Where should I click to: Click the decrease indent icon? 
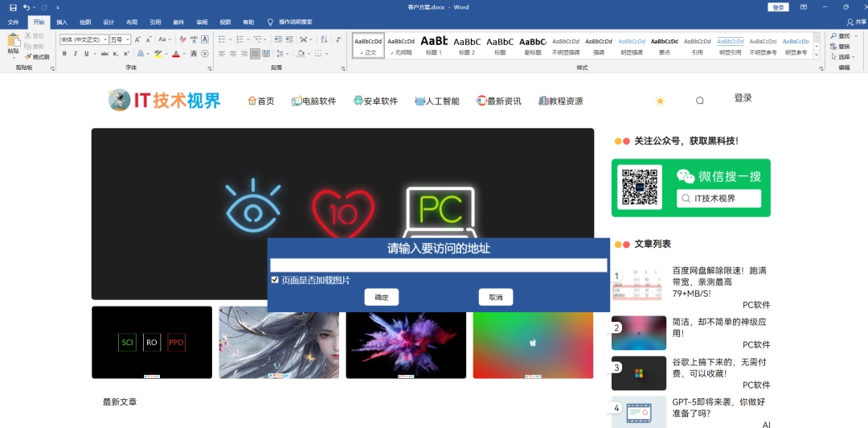pos(278,39)
